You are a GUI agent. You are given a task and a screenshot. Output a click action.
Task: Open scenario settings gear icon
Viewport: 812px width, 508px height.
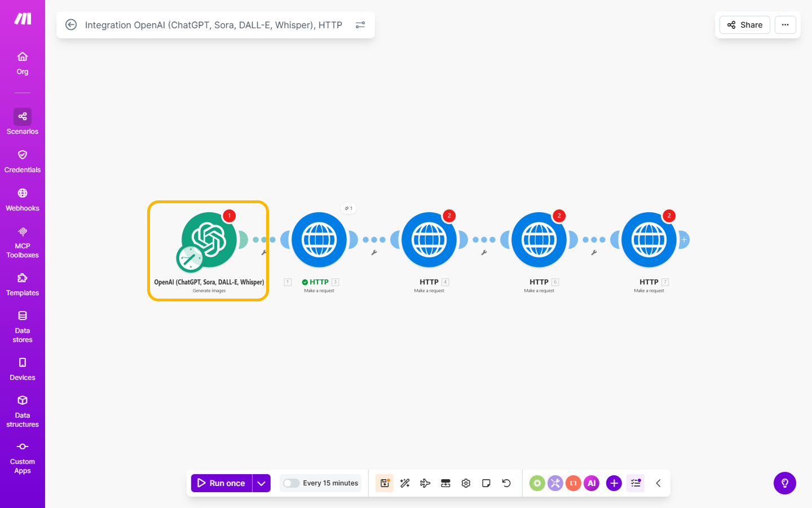pyautogui.click(x=466, y=483)
